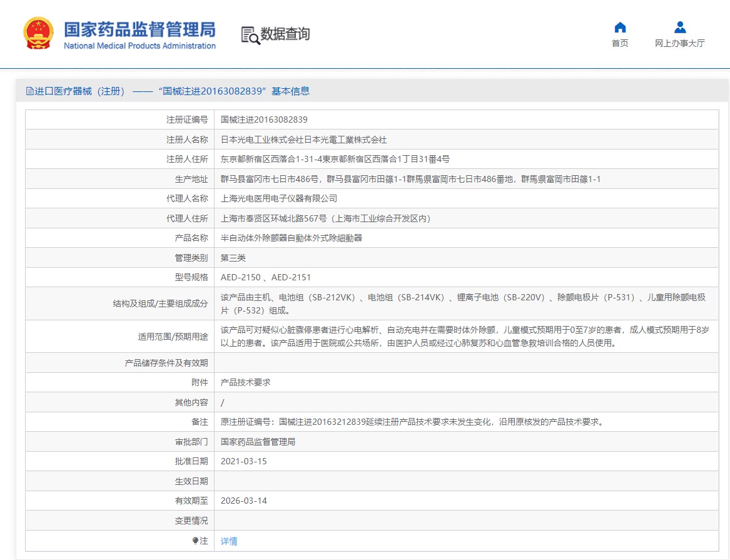Select the 数据查询 heading text

coord(285,34)
